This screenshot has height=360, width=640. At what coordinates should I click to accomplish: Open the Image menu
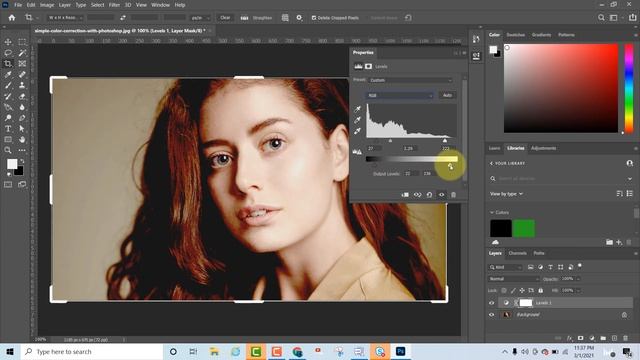pos(47,5)
